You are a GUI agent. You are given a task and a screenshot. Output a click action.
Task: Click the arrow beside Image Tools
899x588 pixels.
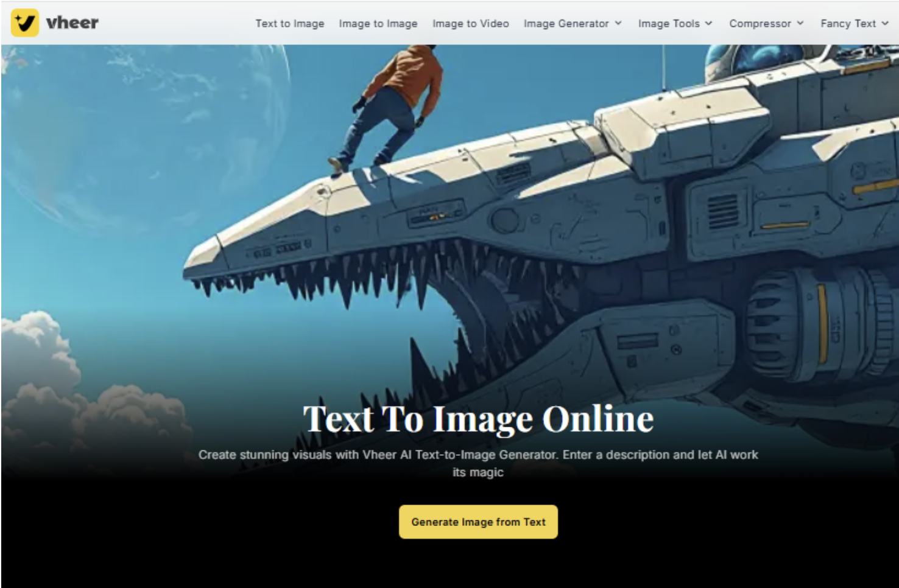pyautogui.click(x=709, y=23)
